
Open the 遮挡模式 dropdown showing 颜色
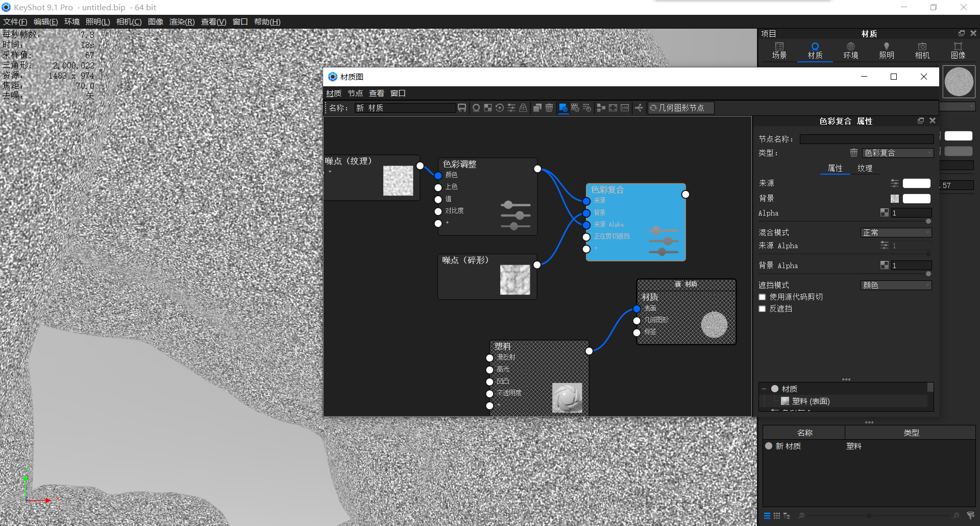pyautogui.click(x=895, y=285)
